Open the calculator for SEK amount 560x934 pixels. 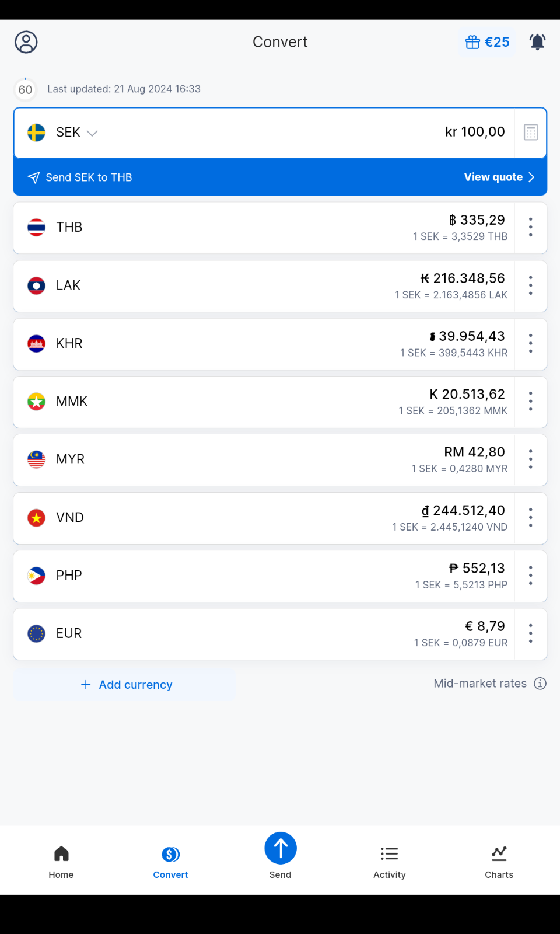530,133
